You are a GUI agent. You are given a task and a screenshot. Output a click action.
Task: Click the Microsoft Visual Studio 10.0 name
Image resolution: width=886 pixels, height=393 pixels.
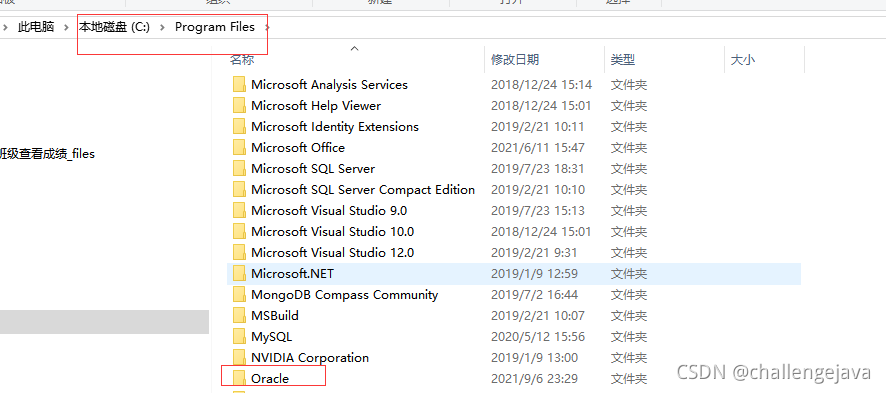[333, 232]
